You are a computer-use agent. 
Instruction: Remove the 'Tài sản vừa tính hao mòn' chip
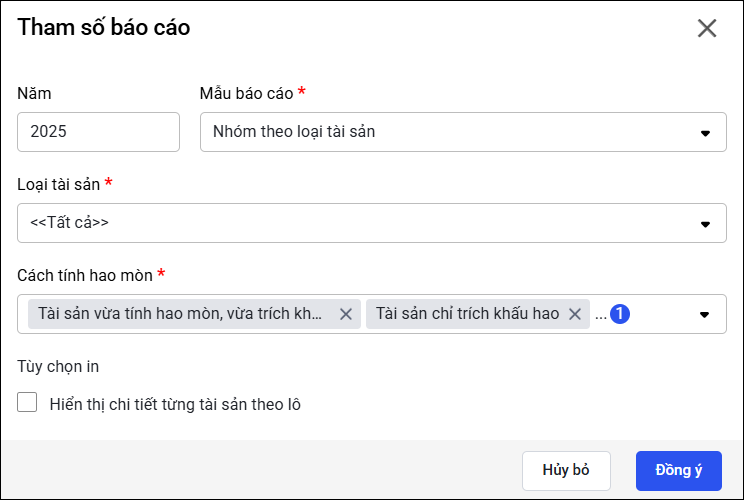[x=346, y=314]
